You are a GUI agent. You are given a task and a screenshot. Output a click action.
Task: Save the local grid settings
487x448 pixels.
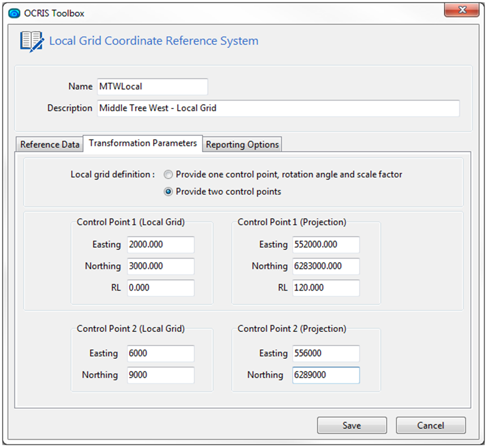pyautogui.click(x=352, y=425)
